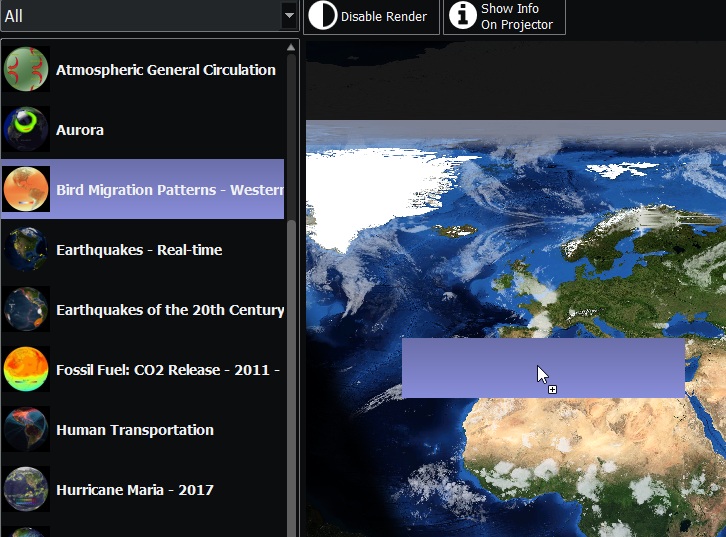The height and width of the screenshot is (537, 726).
Task: Select Atmospheric General Circulation dataset title
Action: click(166, 70)
